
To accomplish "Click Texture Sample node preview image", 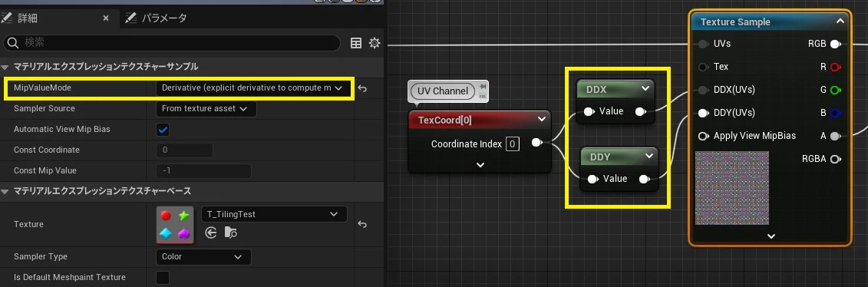I will point(732,187).
